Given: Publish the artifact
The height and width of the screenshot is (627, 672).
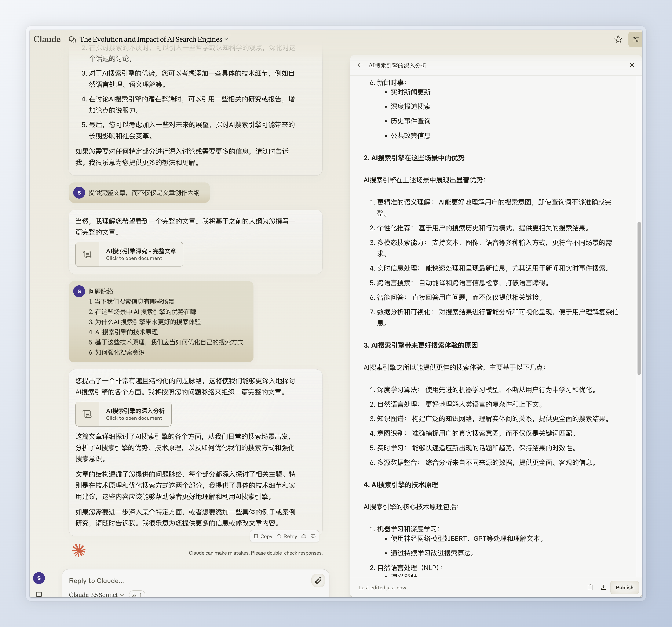Looking at the screenshot, I should click(x=624, y=587).
